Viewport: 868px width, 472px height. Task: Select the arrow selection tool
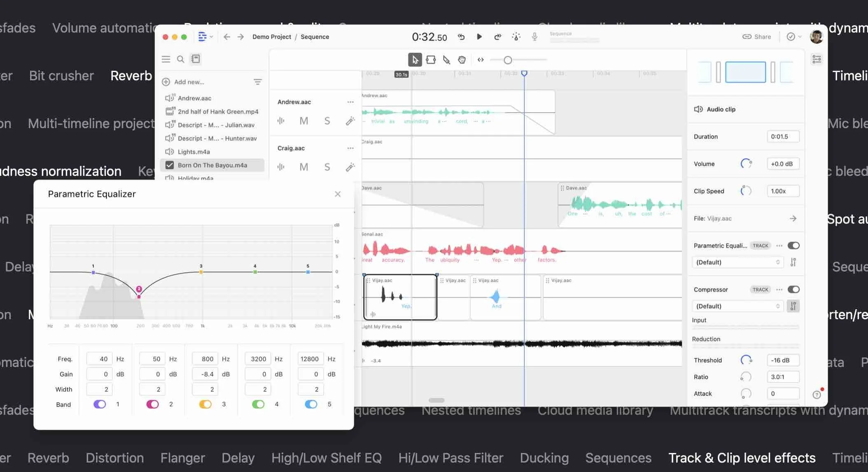click(x=415, y=60)
